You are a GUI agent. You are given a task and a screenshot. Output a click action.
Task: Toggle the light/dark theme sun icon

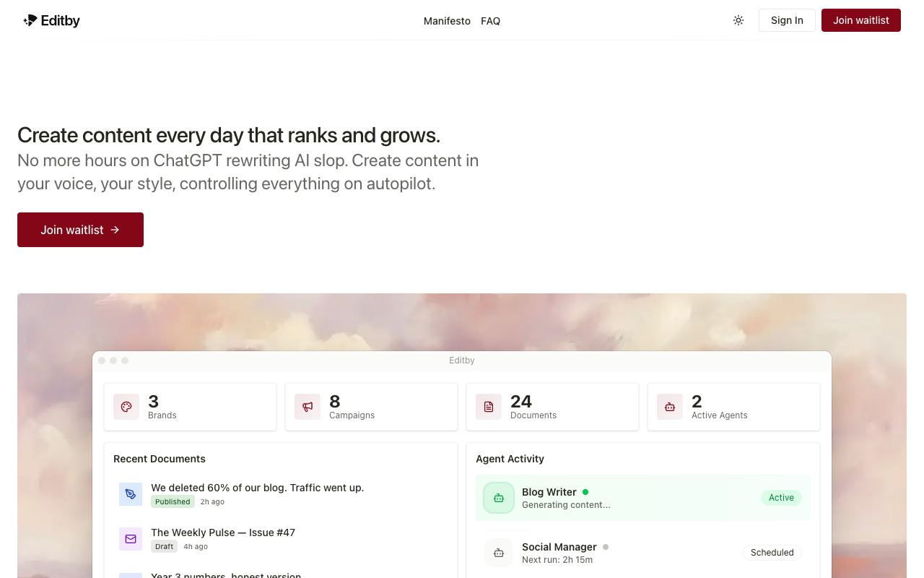coord(738,20)
